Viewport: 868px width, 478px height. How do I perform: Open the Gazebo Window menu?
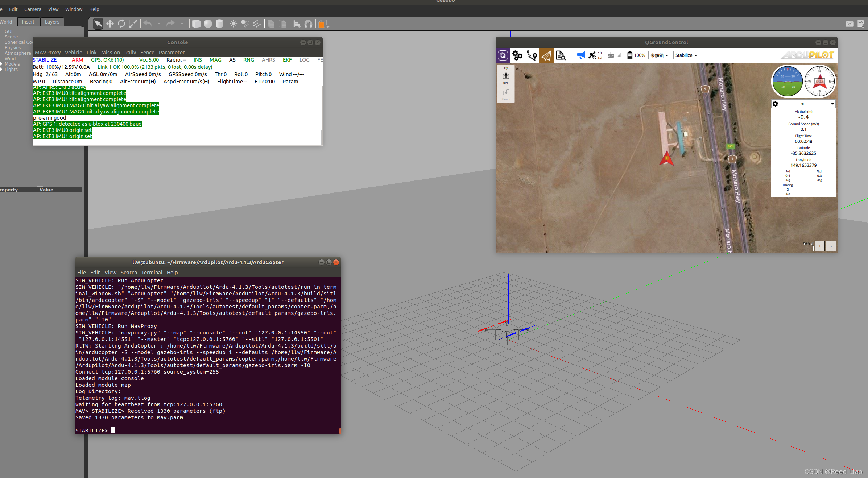point(74,9)
